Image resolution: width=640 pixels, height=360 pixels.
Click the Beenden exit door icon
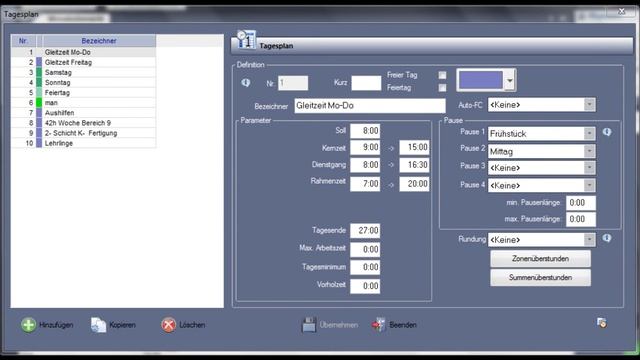point(378,325)
